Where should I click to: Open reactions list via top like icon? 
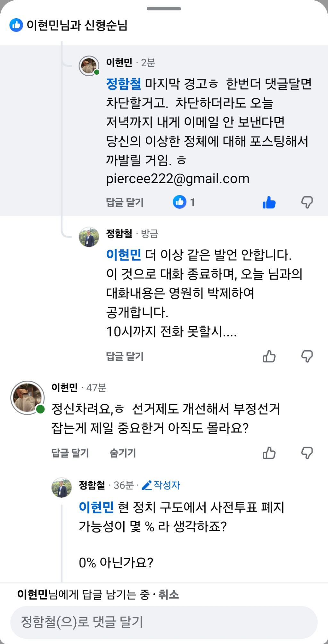[16, 25]
